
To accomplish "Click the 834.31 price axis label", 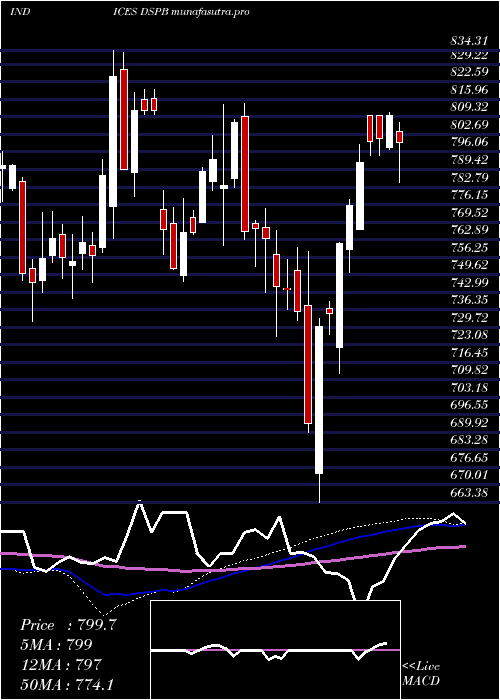I will (x=469, y=42).
